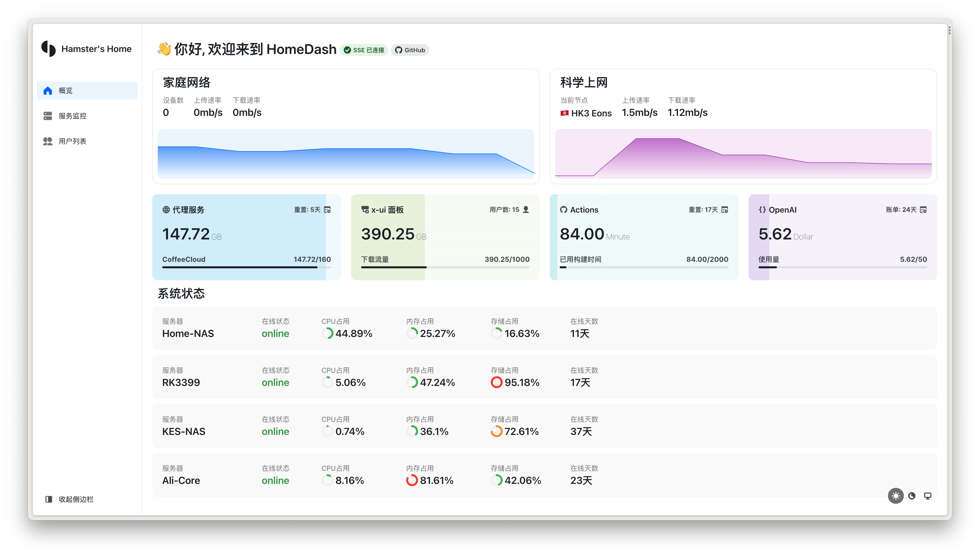This screenshot has height=557, width=980.
Task: Select system theme monitor icon
Action: tap(927, 496)
